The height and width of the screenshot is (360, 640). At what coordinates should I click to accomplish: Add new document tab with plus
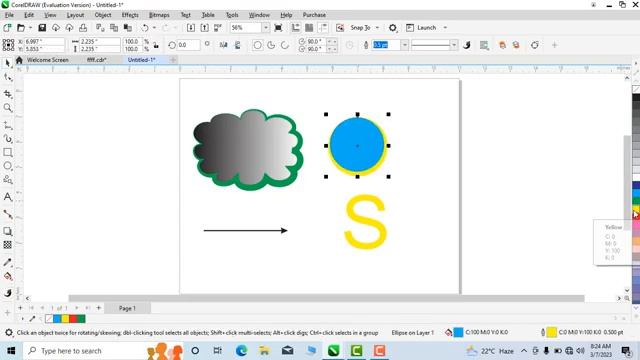tap(173, 60)
